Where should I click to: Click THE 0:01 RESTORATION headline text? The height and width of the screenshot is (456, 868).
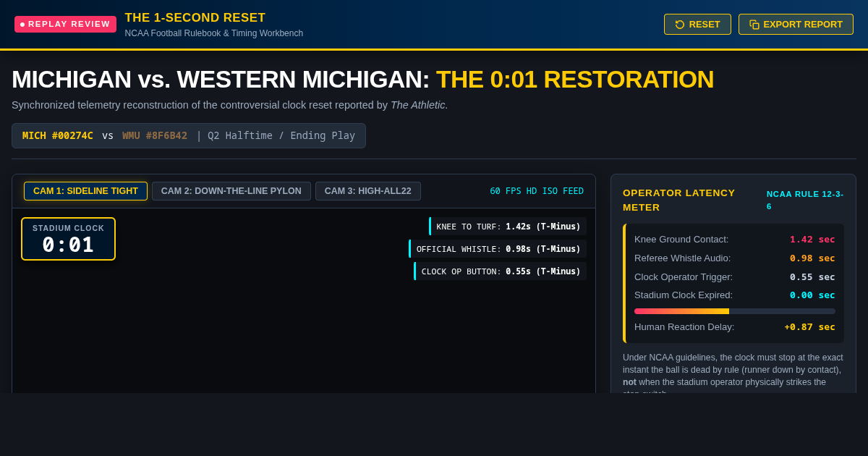click(575, 79)
